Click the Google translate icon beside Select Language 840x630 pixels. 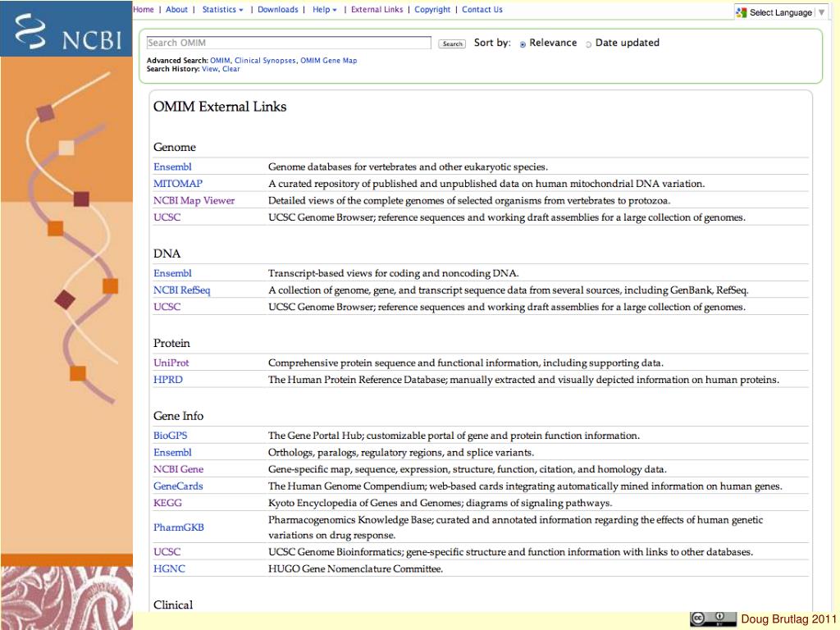742,12
